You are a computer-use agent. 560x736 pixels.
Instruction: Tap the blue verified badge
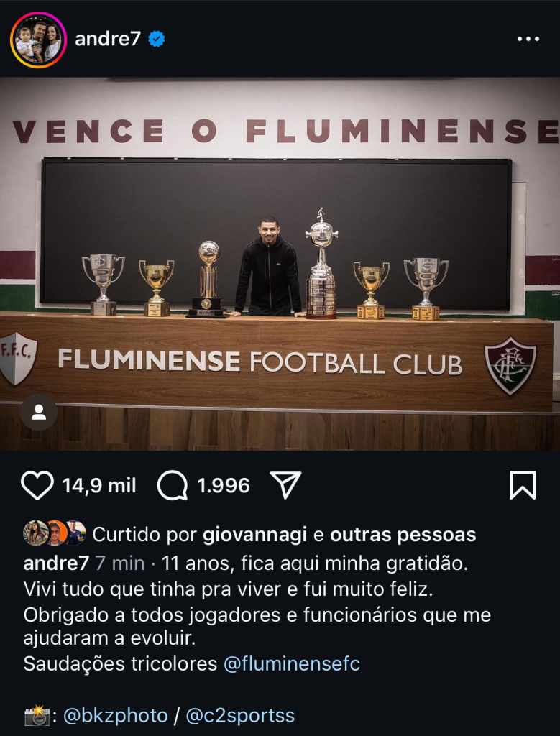[x=156, y=40]
